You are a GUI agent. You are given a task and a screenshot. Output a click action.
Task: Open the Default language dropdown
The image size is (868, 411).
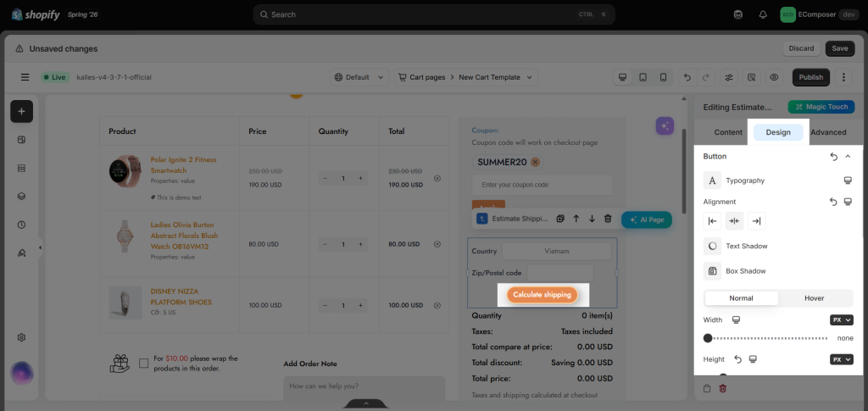pyautogui.click(x=359, y=77)
